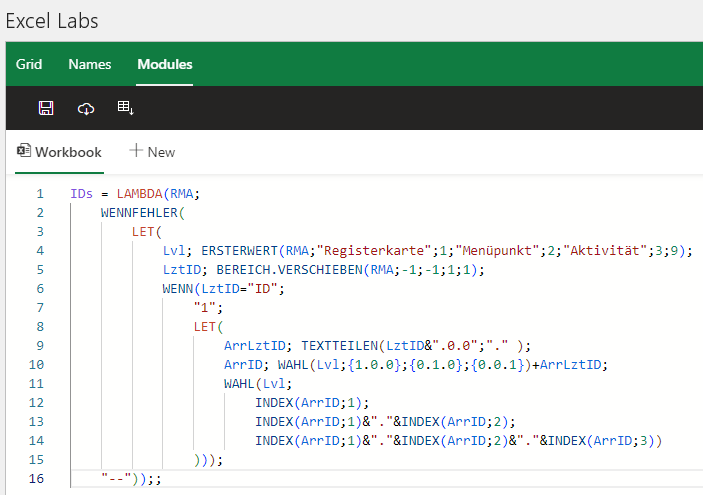Click line number 14 in the gutter
This screenshot has width=703, height=495.
click(36, 441)
